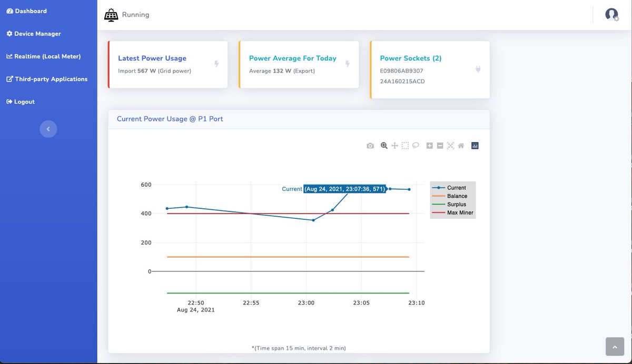Click the Power Sockets (2) title

point(411,58)
